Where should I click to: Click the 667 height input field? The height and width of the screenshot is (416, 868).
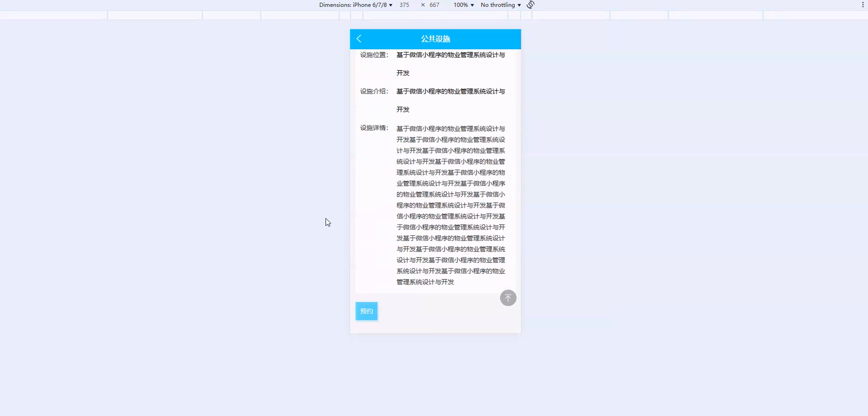[x=434, y=5]
